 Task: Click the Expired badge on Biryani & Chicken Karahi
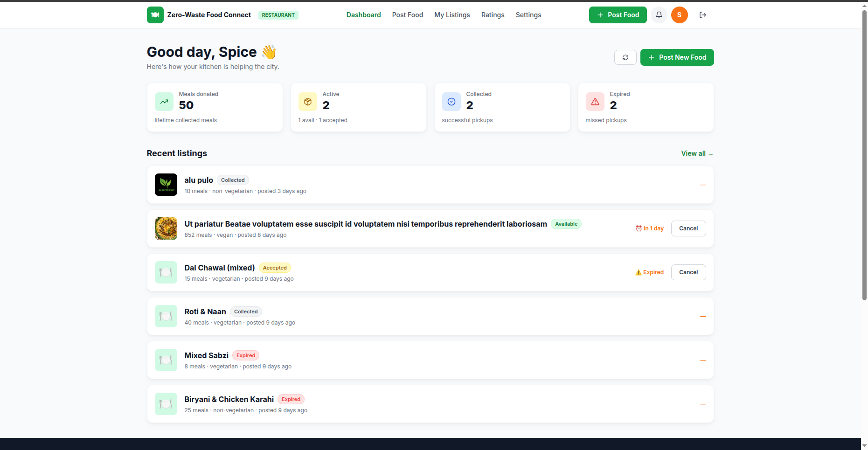click(x=291, y=399)
